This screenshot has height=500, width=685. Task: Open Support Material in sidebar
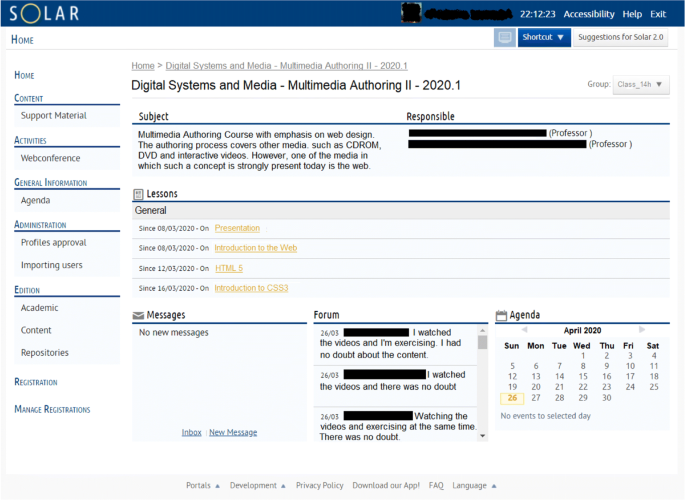(x=54, y=116)
